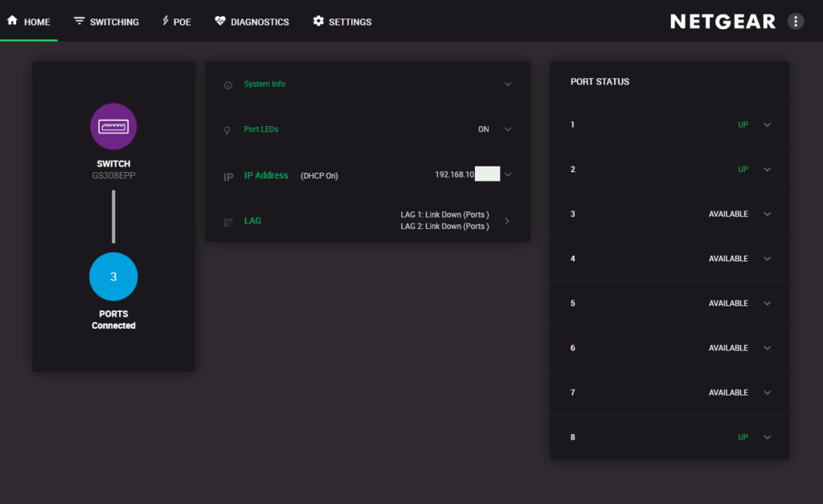Click AVAILABLE status for port 4
The width and height of the screenshot is (823, 504).
pos(728,259)
